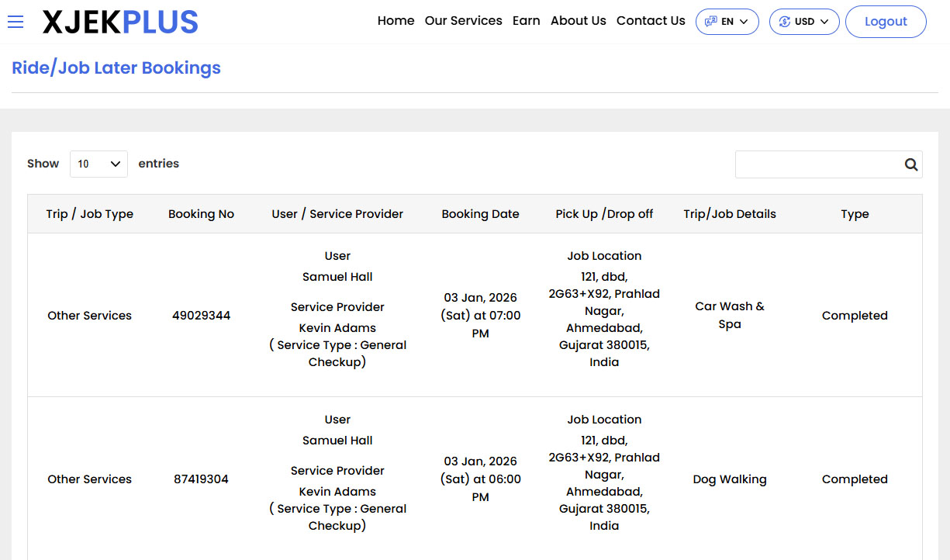Click the search magnifier icon
This screenshot has width=950, height=560.
[911, 164]
